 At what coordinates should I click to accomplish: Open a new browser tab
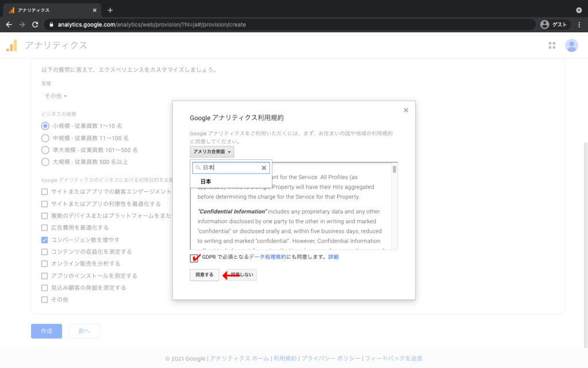[110, 10]
